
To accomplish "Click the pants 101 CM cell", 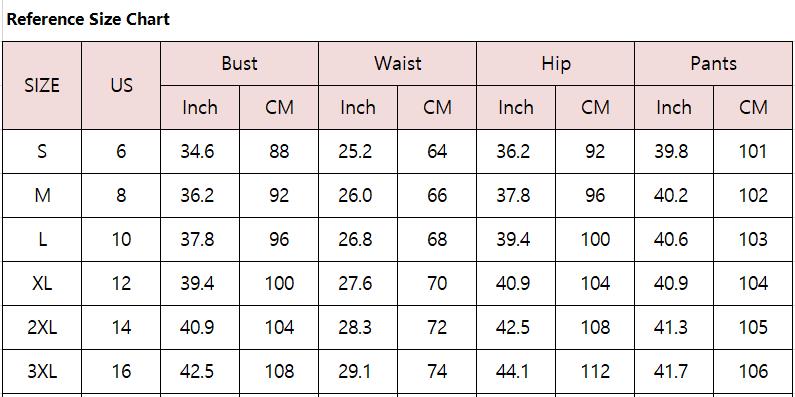I will click(753, 151).
